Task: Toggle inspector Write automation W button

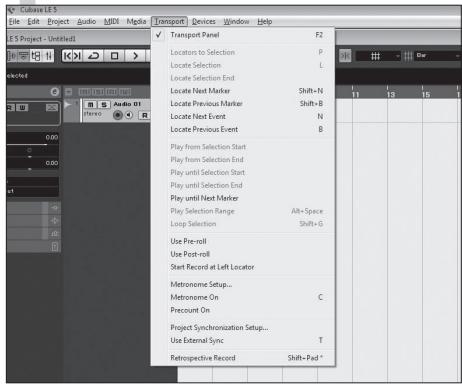Action: click(x=22, y=107)
